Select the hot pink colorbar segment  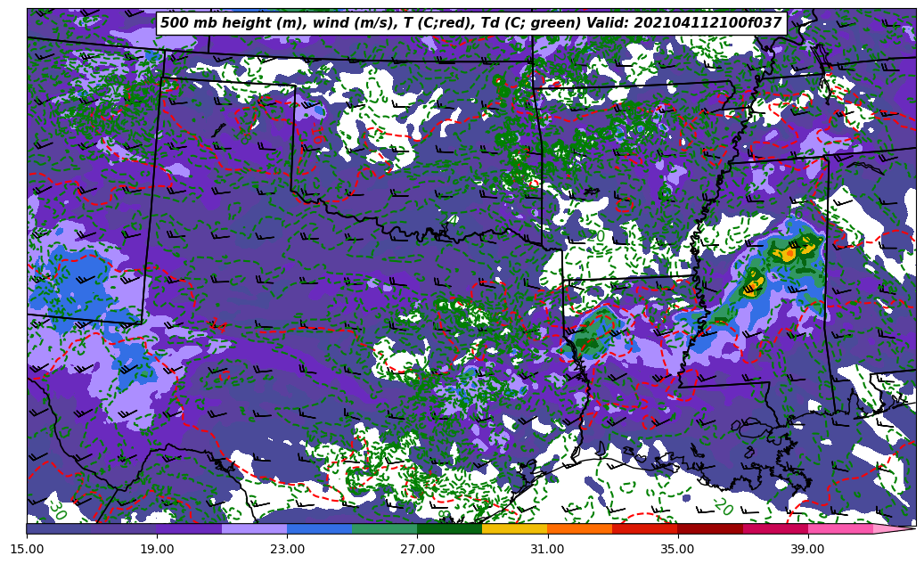[840, 528]
